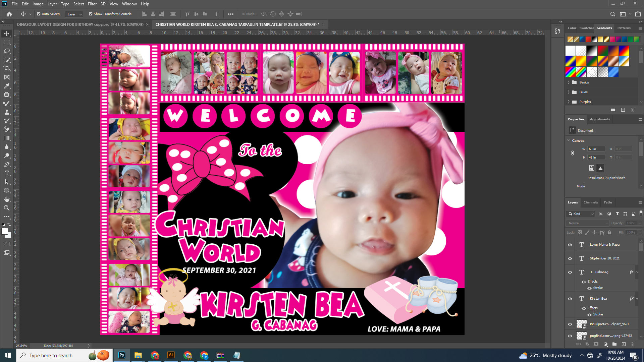This screenshot has width=644, height=362.
Task: Select the Eyedropper tool
Action: point(7,86)
